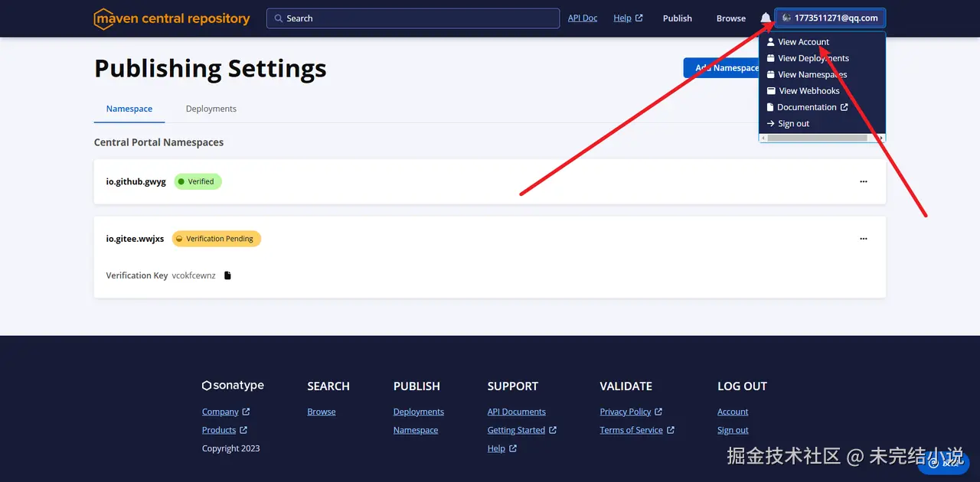The image size is (980, 482).
Task: Click the person icon beside View Account
Action: coord(771,42)
